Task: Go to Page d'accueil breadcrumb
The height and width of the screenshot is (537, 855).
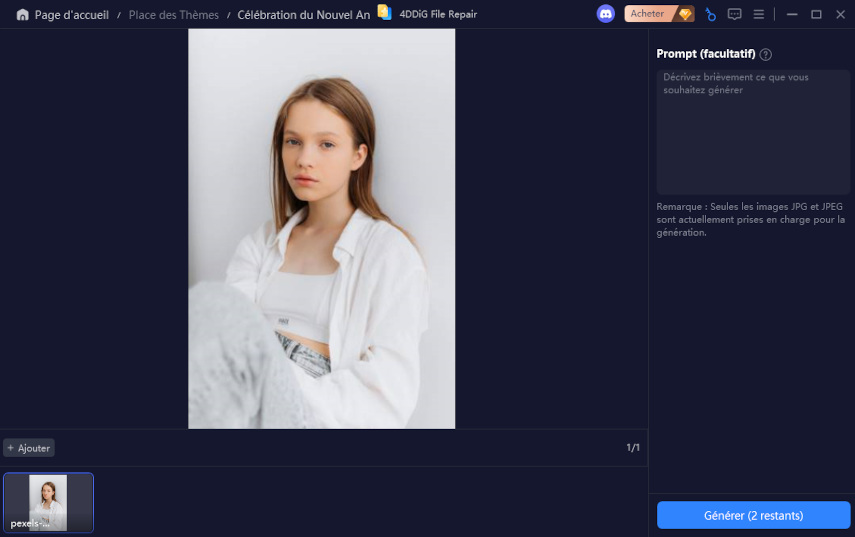Action: (x=71, y=15)
